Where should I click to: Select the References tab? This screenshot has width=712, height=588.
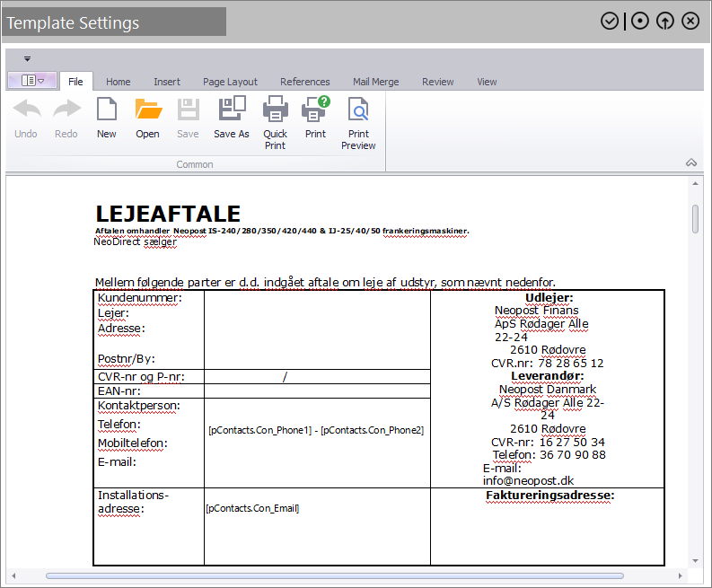click(x=305, y=82)
